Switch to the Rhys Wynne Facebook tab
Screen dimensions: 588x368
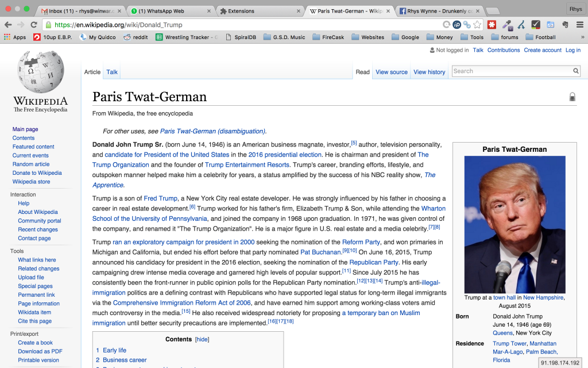click(x=439, y=11)
